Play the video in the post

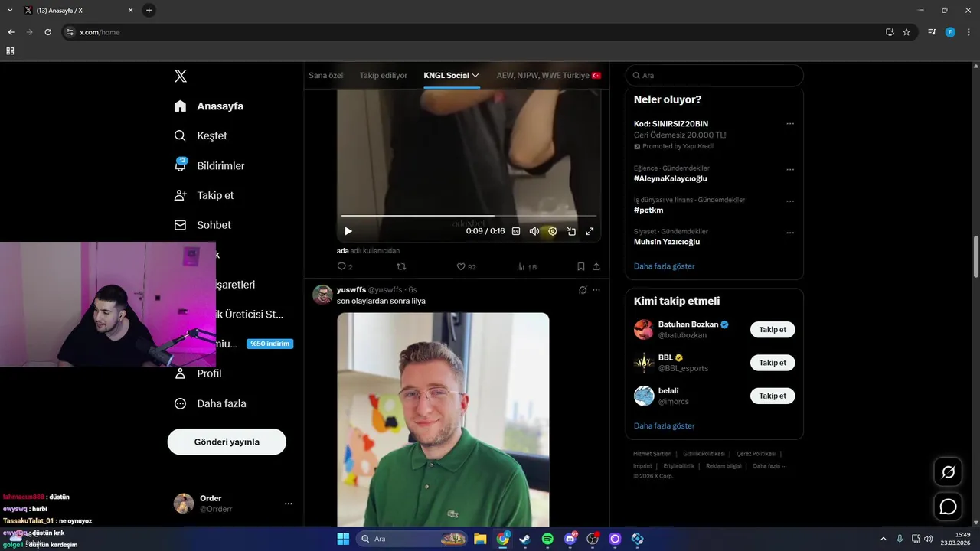(348, 231)
